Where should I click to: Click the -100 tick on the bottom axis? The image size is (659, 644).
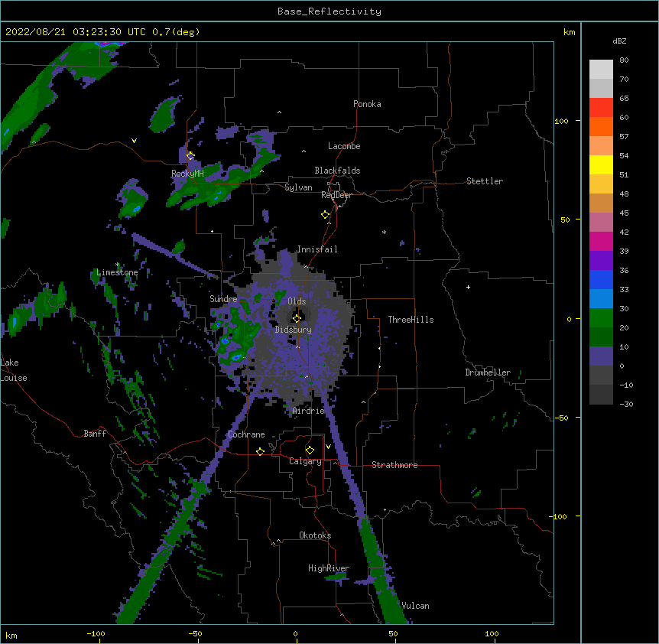tap(96, 633)
